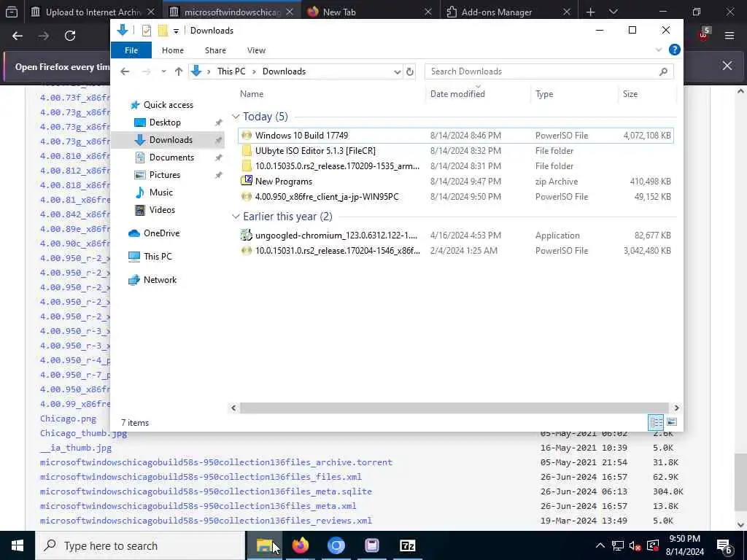Click the taskbar Type here to search box
Image resolution: width=747 pixels, height=560 pixels.
click(x=140, y=545)
